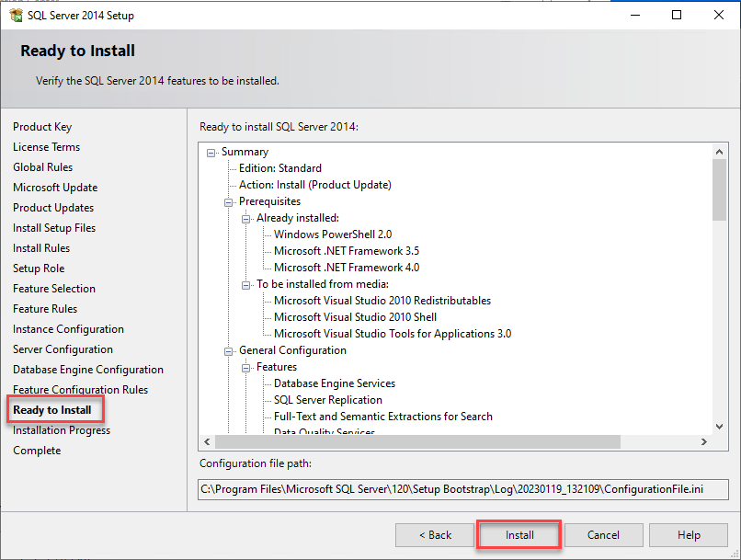Screen dimensions: 741x560
Task: Cancel the SQL Server setup
Action: click(603, 535)
